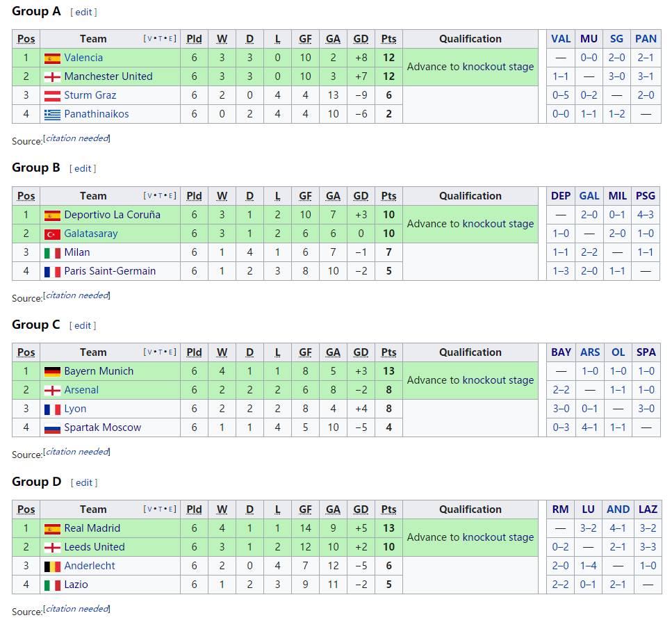Open knockout stage link in Group C

tap(498, 380)
